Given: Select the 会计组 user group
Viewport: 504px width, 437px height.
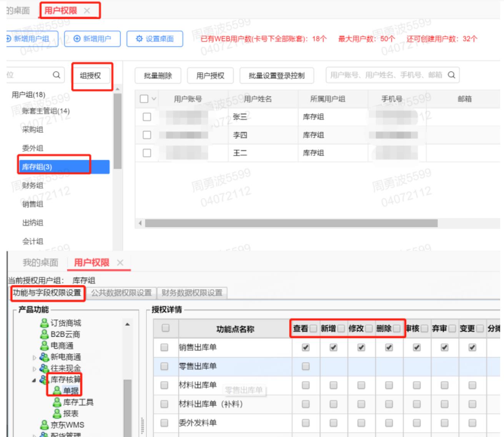Looking at the screenshot, I should [x=33, y=242].
